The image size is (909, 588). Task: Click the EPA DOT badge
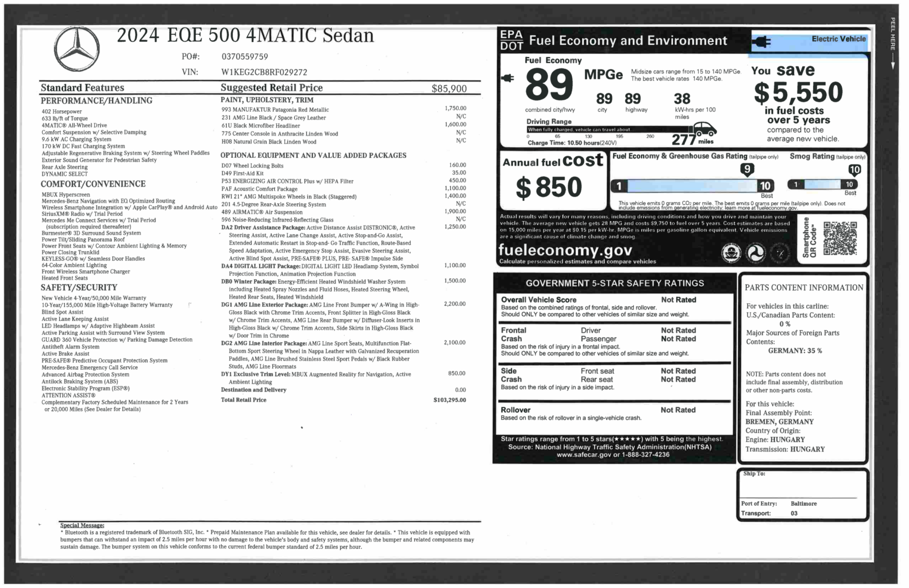pyautogui.click(x=511, y=40)
